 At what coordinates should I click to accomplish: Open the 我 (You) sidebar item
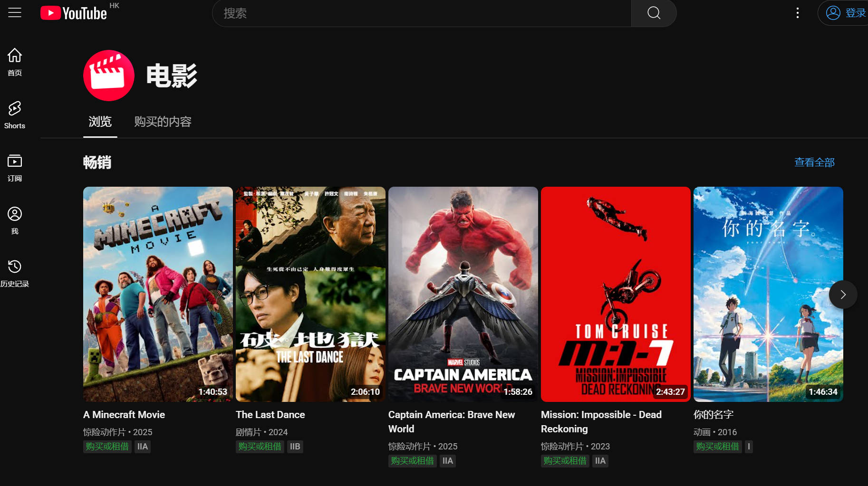(x=15, y=220)
